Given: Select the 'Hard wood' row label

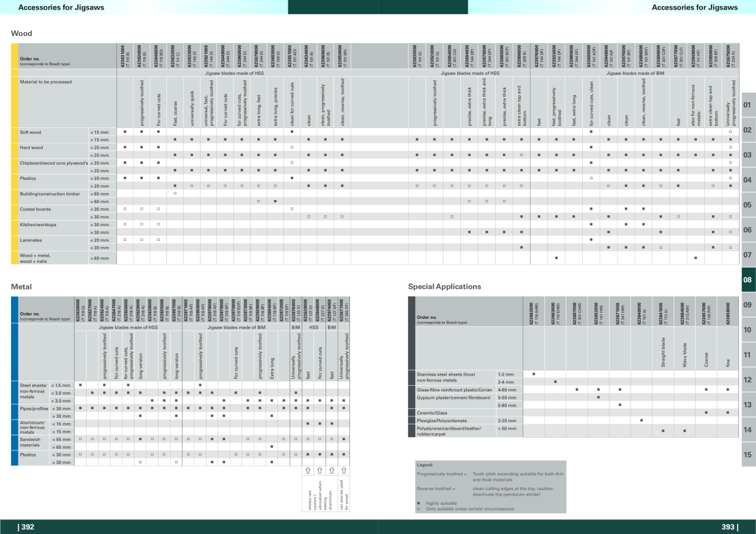Looking at the screenshot, I should click(31, 148).
